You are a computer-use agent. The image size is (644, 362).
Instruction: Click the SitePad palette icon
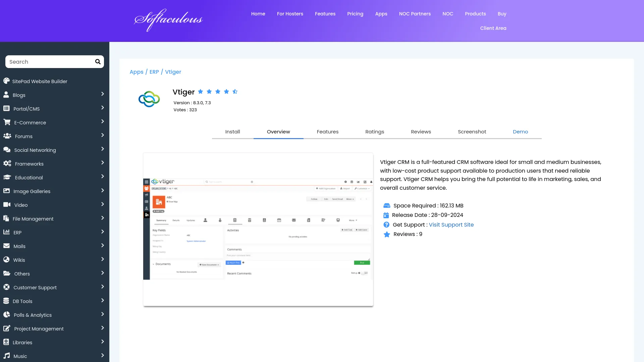tap(6, 81)
